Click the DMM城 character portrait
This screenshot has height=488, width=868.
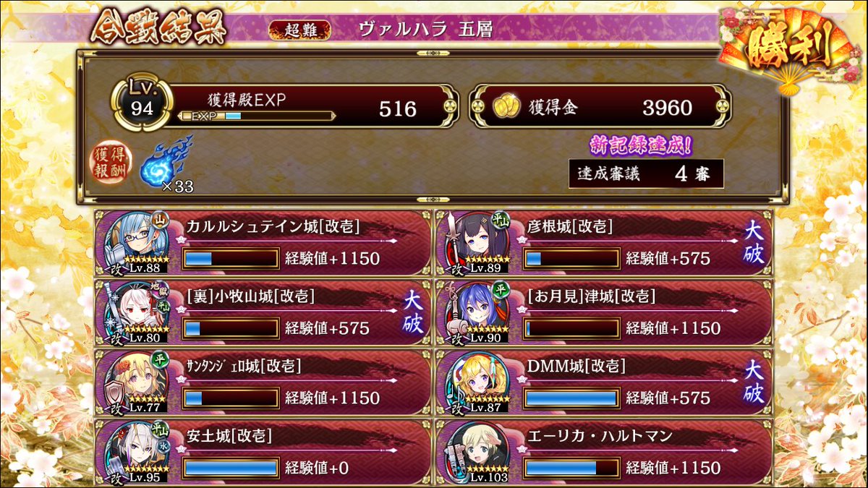(x=478, y=382)
